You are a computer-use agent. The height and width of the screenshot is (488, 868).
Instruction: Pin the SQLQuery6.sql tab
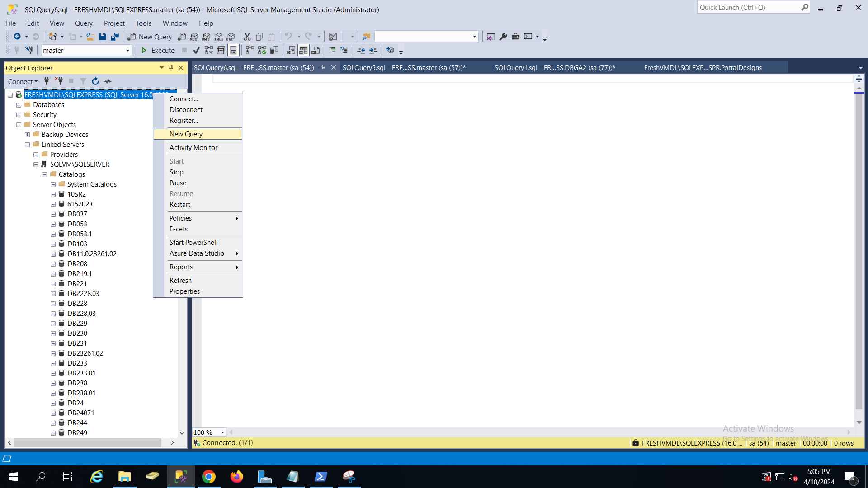(323, 67)
